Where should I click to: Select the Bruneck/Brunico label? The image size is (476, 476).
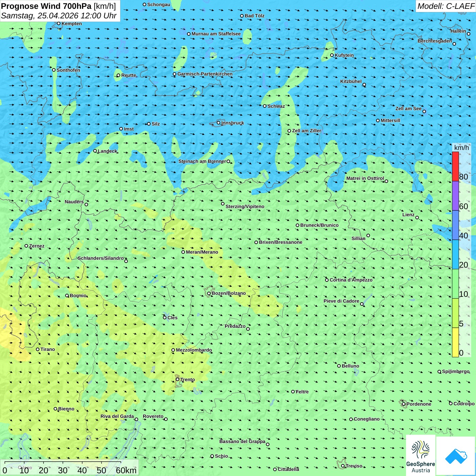pyautogui.click(x=319, y=225)
